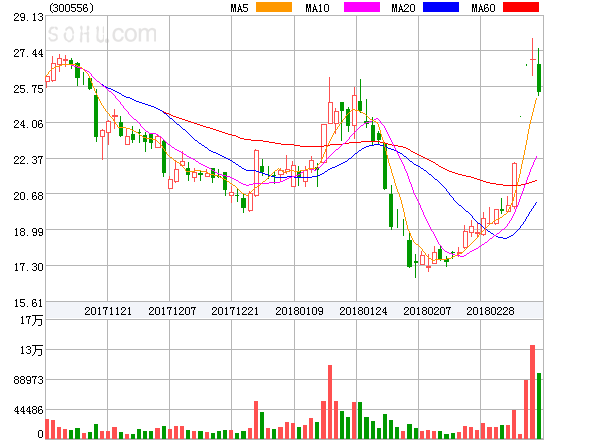
Task: Click the 20180109 date label
Action: click(x=299, y=311)
